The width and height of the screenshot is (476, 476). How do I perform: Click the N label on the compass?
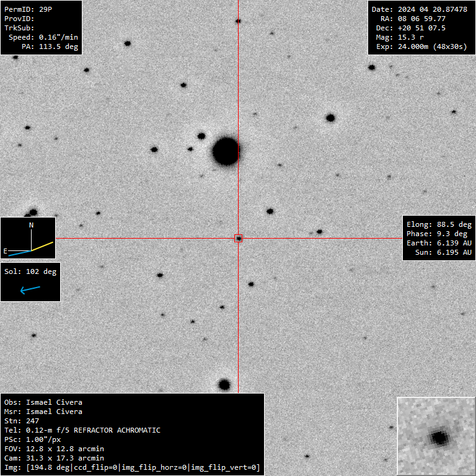pos(31,225)
